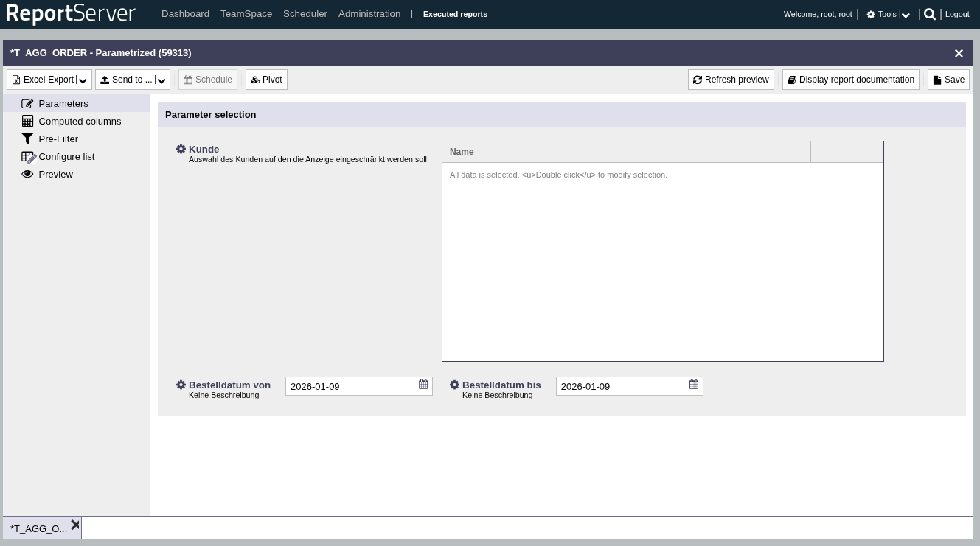Open calendar picker for Bestelldatum von
The height and width of the screenshot is (546, 980).
click(423, 385)
